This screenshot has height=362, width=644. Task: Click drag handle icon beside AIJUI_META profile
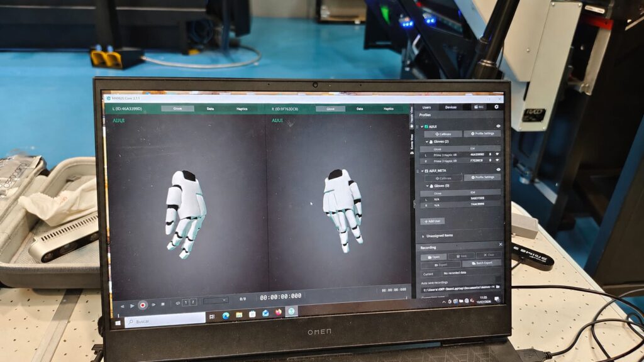pos(418,171)
